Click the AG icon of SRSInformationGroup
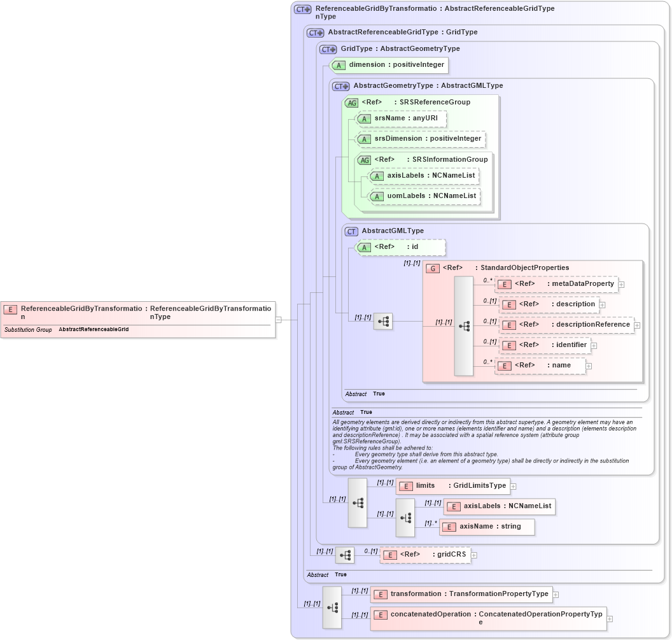This screenshot has height=640, width=672. pyautogui.click(x=365, y=160)
